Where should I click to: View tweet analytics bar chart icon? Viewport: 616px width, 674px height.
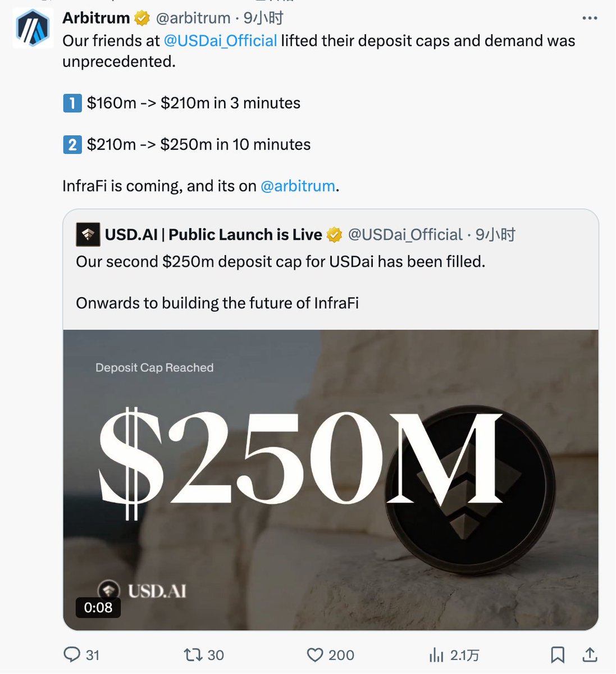436,654
